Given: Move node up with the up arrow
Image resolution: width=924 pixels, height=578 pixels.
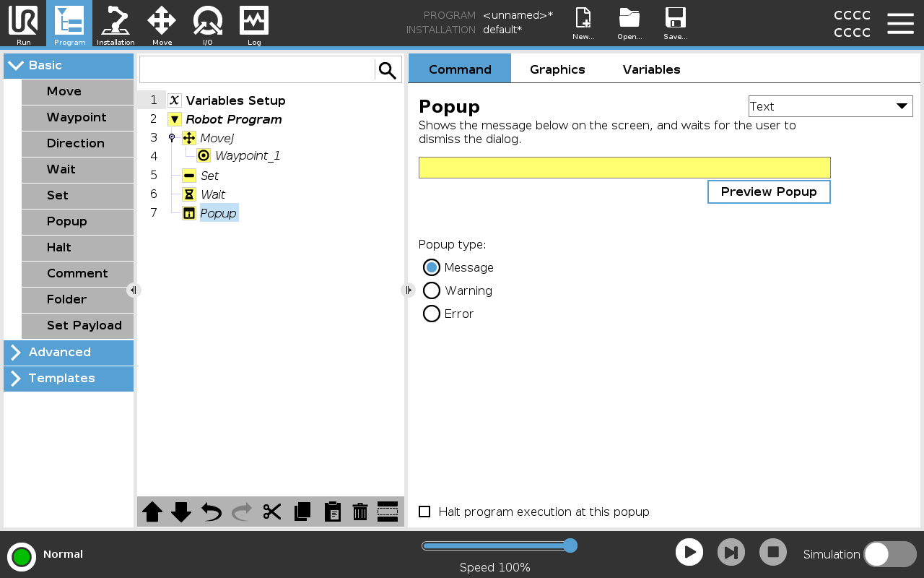Looking at the screenshot, I should coord(152,512).
